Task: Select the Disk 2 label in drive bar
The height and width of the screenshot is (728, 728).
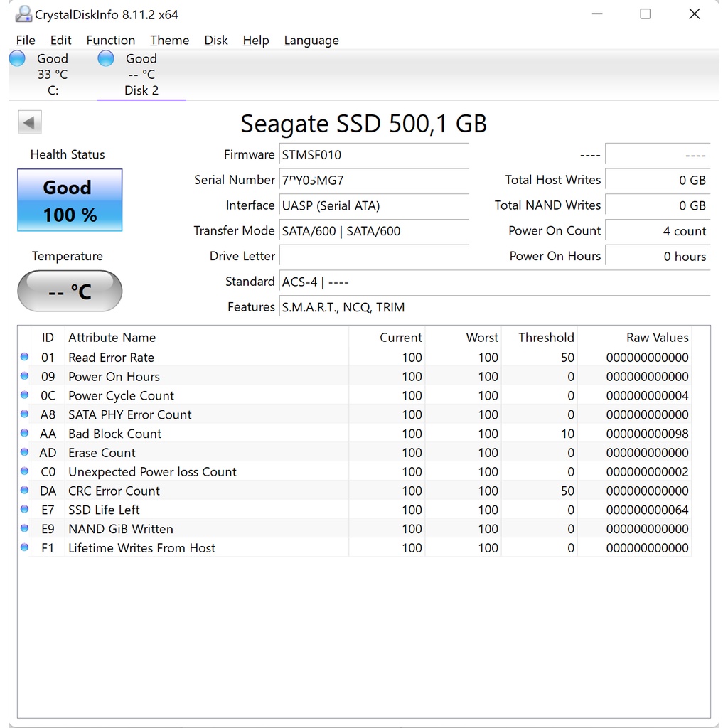Action: pyautogui.click(x=141, y=90)
